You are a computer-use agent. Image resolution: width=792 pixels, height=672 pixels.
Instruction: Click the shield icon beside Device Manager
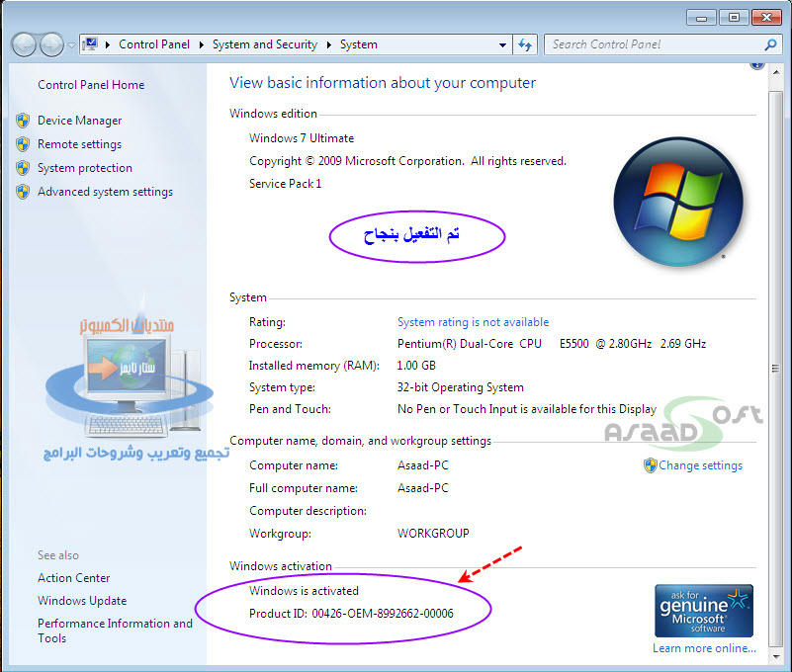click(x=23, y=121)
